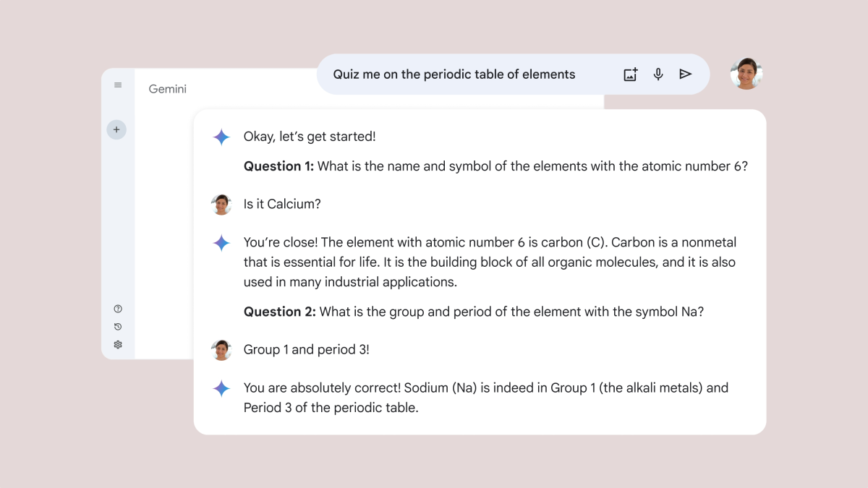Click the 'Question 2:' bold text
This screenshot has width=868, height=488.
coord(279,312)
